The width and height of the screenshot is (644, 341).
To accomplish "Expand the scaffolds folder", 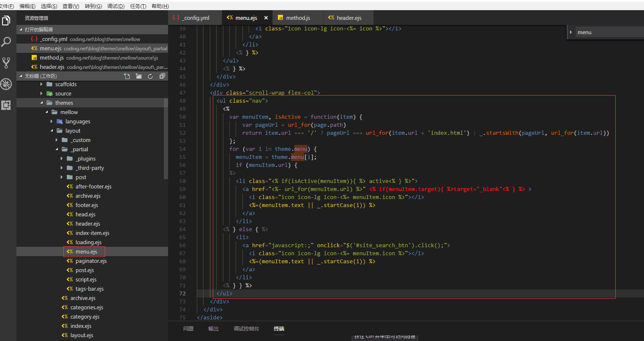I will click(x=41, y=85).
